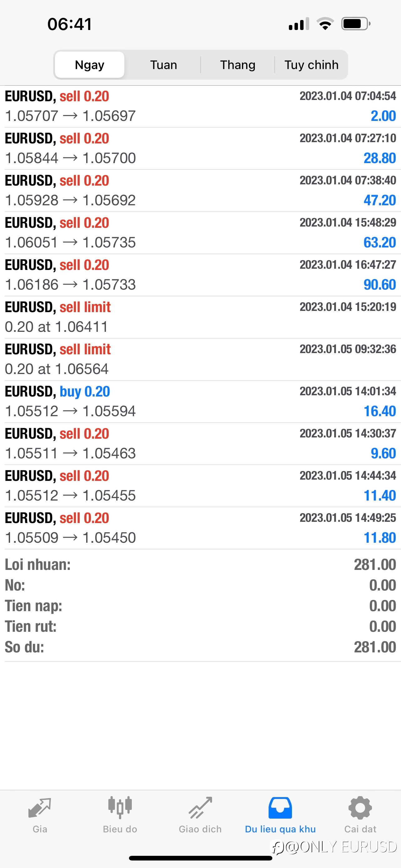The height and width of the screenshot is (868, 401).
Task: Open the Du lieu qua khu history icon
Action: click(280, 808)
